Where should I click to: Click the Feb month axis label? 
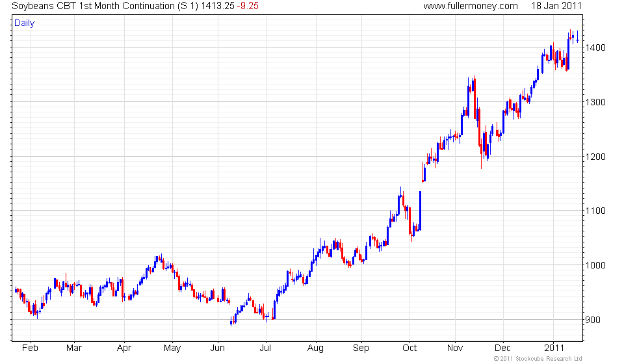click(x=30, y=348)
